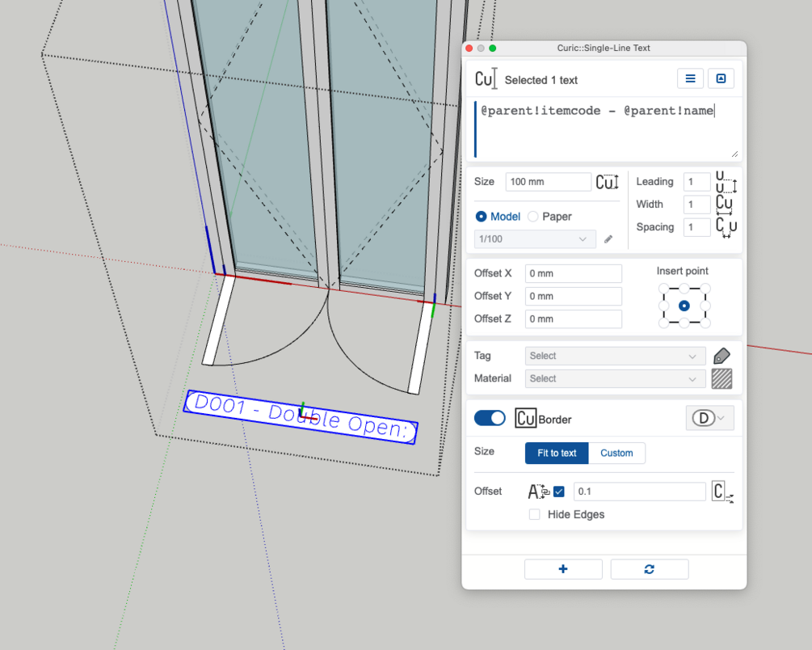Select the Paper radio button
The width and height of the screenshot is (812, 650).
[533, 217]
